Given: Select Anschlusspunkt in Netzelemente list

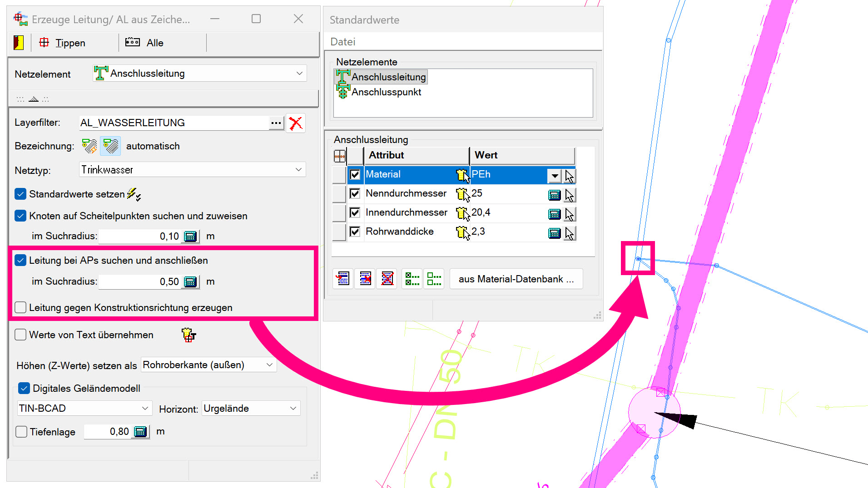Looking at the screenshot, I should [x=386, y=92].
